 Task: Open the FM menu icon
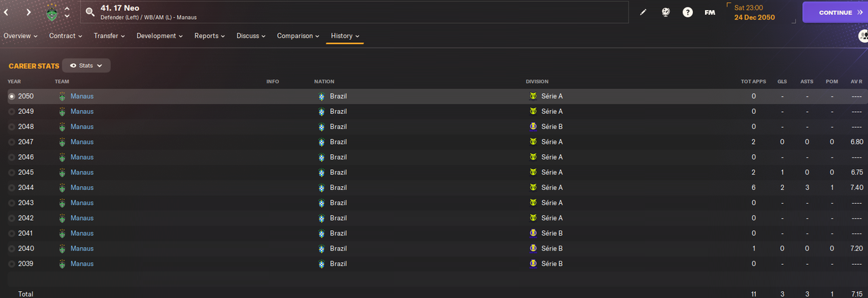pos(710,12)
